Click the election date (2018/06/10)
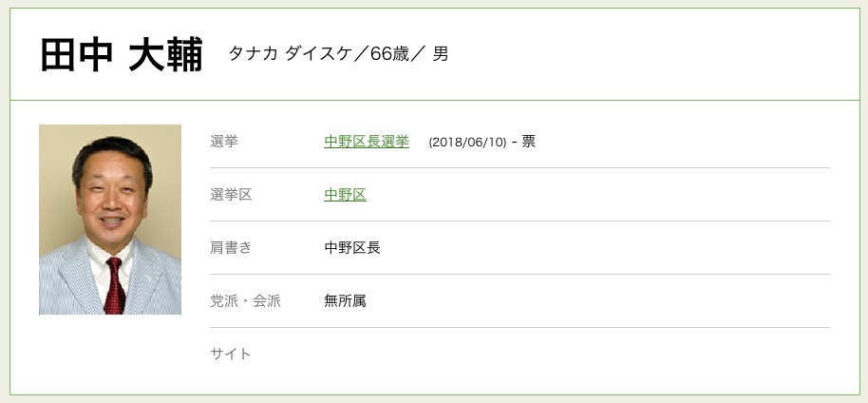Viewport: 868px width, 403px height. (466, 143)
